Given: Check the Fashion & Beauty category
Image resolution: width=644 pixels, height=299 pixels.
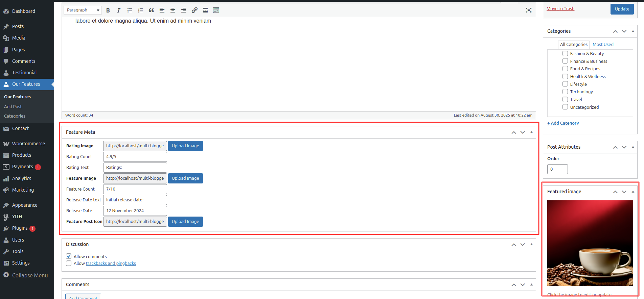Looking at the screenshot, I should point(565,53).
